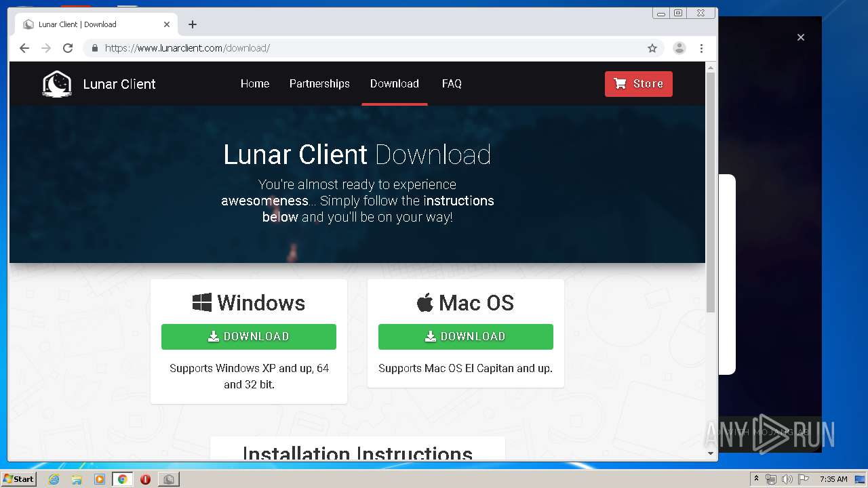Click the show desktop tray icon

coord(861,479)
